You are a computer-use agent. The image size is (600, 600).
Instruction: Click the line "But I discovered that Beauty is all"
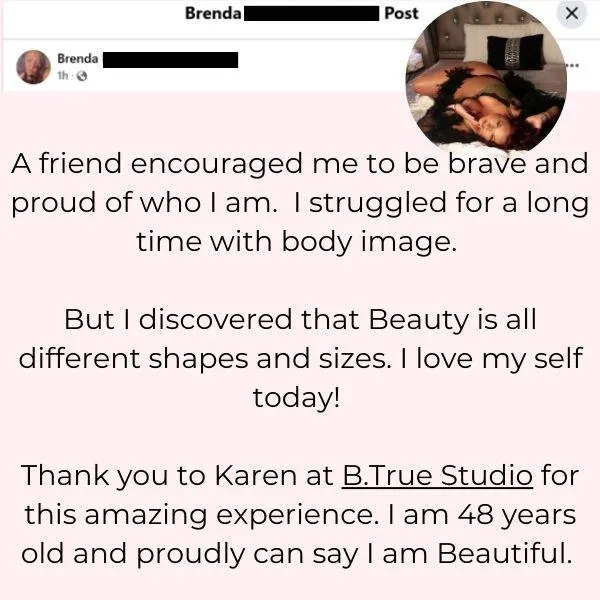(x=300, y=319)
